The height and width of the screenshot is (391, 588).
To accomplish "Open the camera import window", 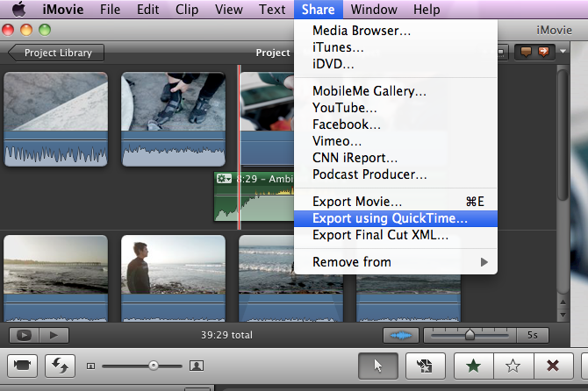I will (x=22, y=366).
